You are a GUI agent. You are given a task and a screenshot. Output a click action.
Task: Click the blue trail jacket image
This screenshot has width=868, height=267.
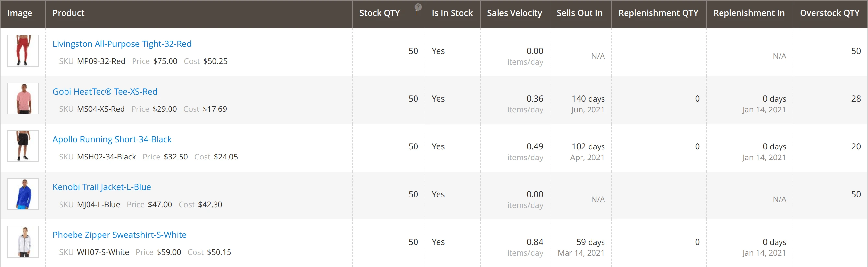tap(23, 194)
